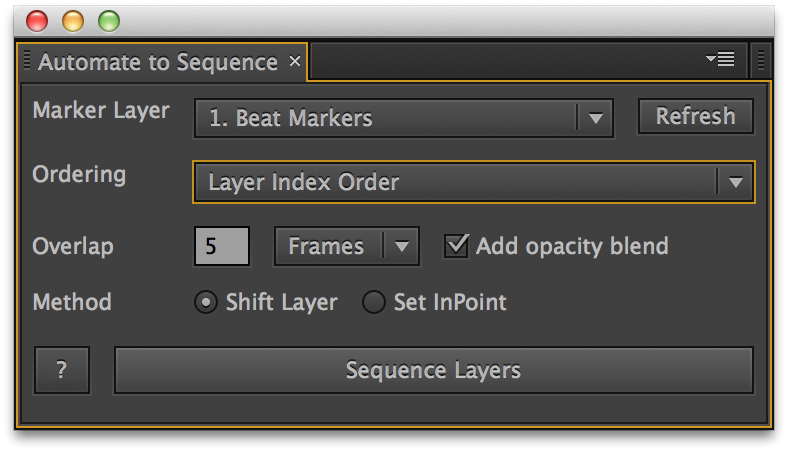The width and height of the screenshot is (788, 452).
Task: Click the panel grip left of tab title
Action: click(27, 61)
